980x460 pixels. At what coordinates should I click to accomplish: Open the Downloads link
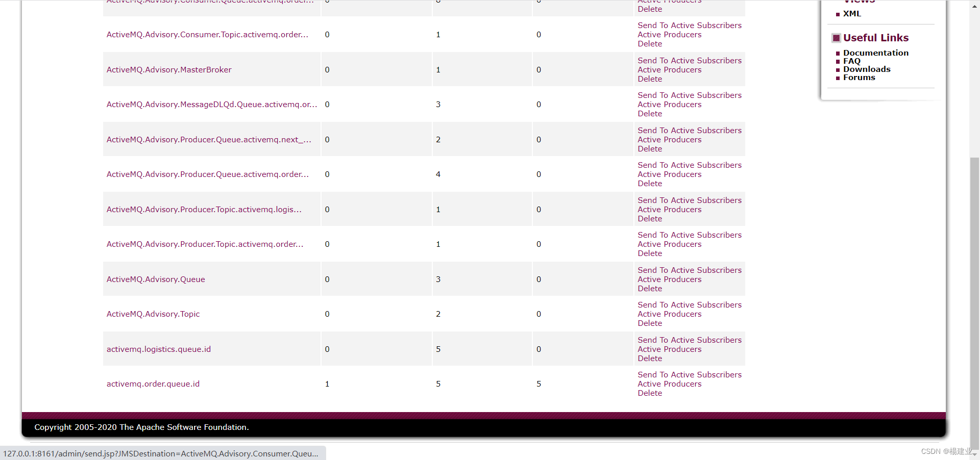(x=867, y=69)
